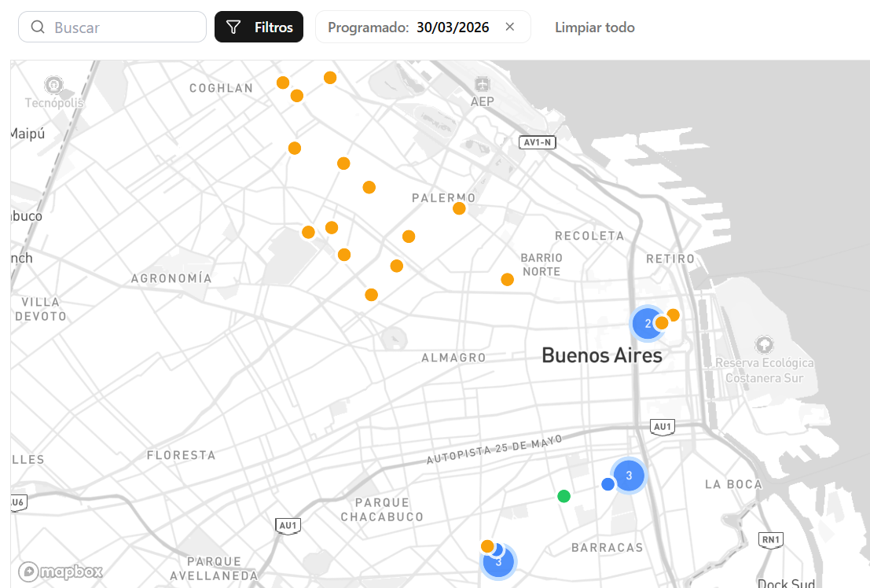The width and height of the screenshot is (870, 588).
Task: Click the magnifier icon in the search field
Action: point(38,28)
